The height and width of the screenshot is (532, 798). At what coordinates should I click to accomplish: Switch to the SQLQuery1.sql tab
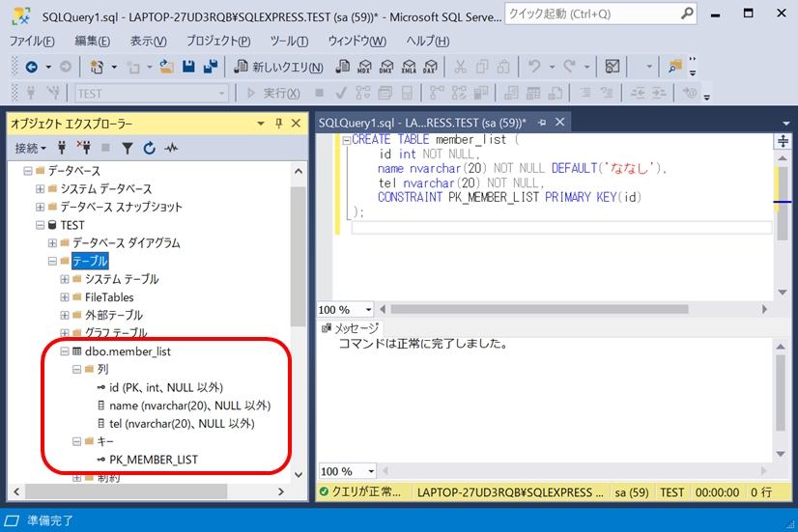coord(422,123)
